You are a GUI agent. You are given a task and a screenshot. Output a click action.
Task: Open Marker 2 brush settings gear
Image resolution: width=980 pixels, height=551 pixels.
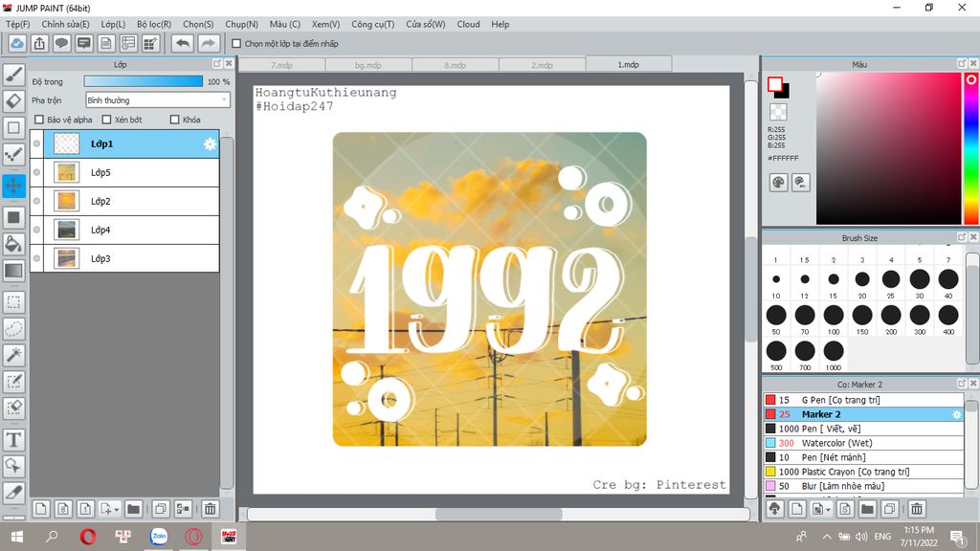coord(956,414)
